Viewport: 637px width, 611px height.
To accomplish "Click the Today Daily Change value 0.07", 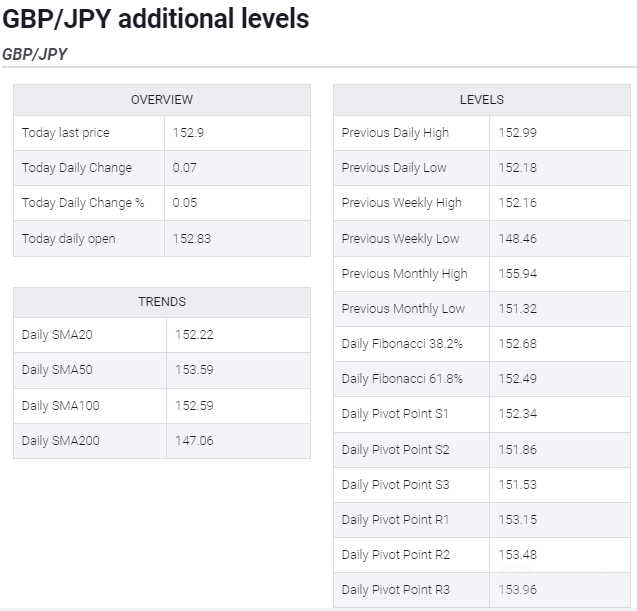I will pos(185,168).
